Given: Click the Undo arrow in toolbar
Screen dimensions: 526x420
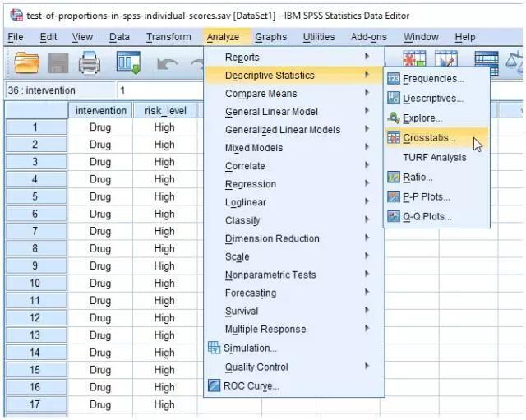Looking at the screenshot, I should click(x=167, y=63).
